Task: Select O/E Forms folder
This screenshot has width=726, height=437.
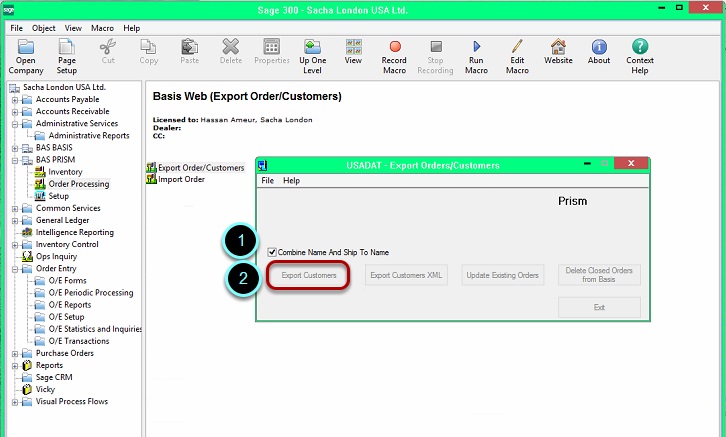Action: coord(67,281)
